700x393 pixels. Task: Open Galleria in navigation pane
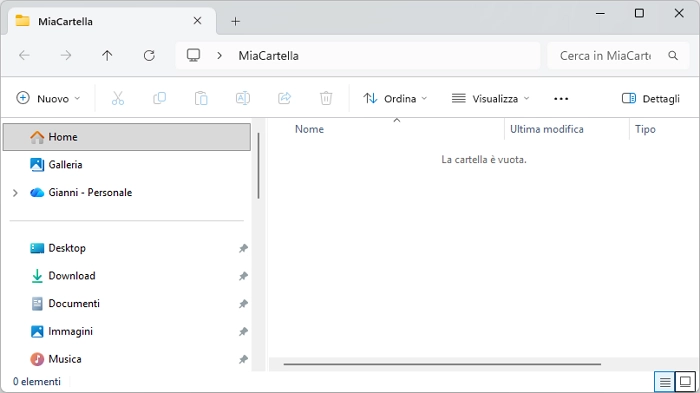pos(127,164)
